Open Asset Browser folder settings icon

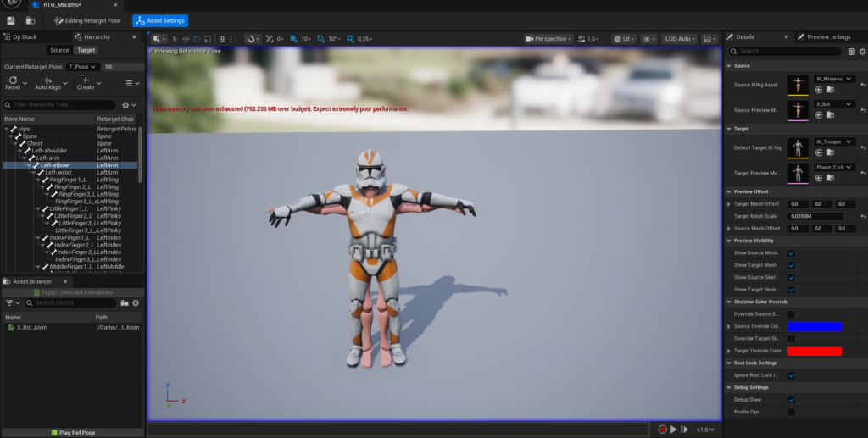pos(125,303)
